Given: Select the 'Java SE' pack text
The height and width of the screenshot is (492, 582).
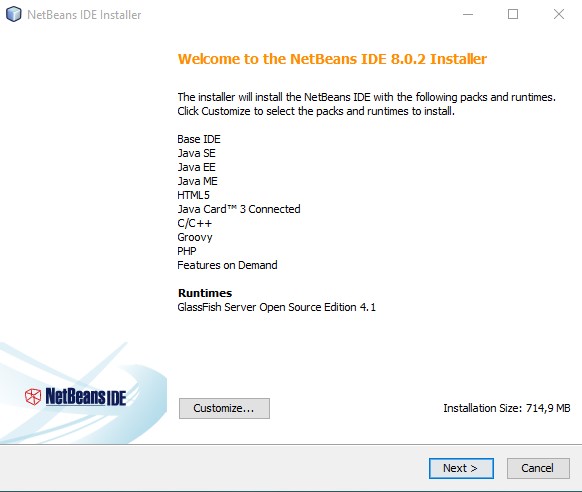Looking at the screenshot, I should 196,153.
